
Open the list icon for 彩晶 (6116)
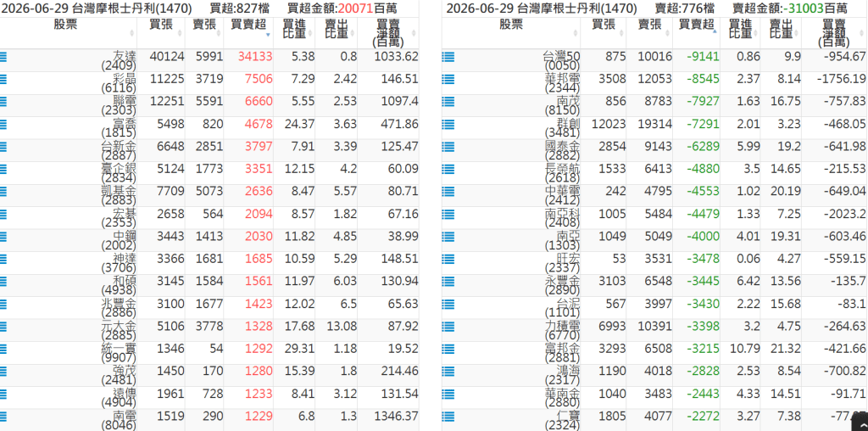pos(3,79)
